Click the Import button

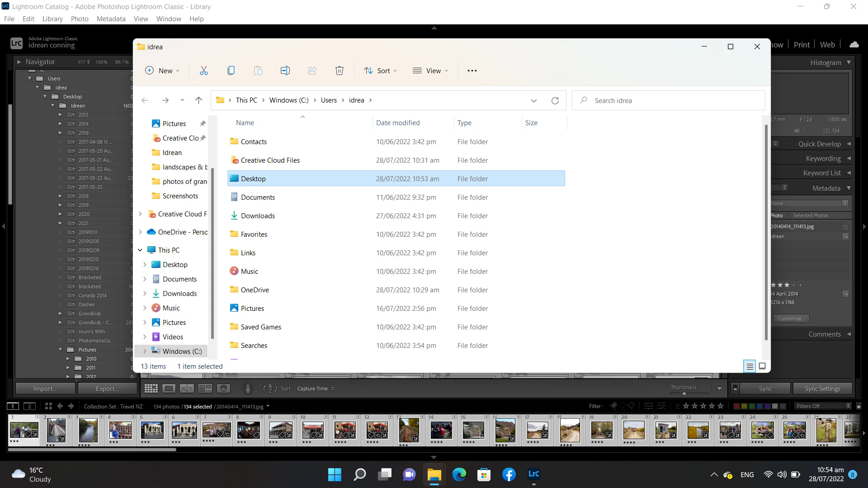pyautogui.click(x=45, y=389)
